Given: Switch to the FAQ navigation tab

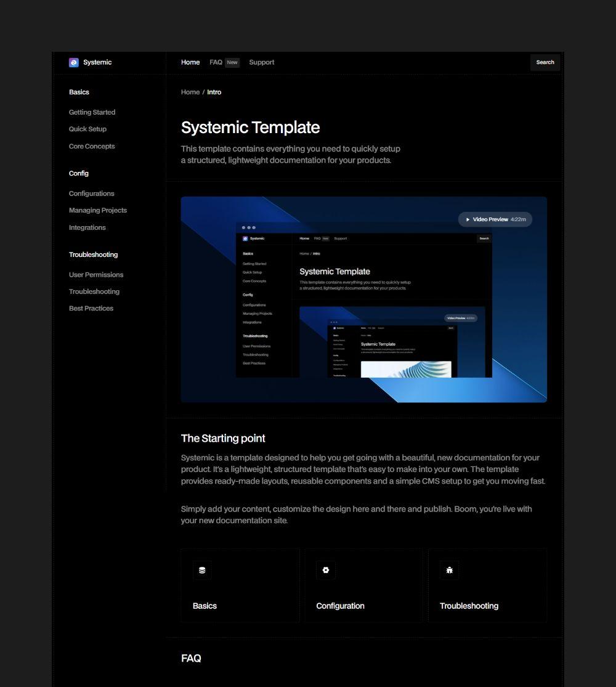Looking at the screenshot, I should (x=216, y=62).
